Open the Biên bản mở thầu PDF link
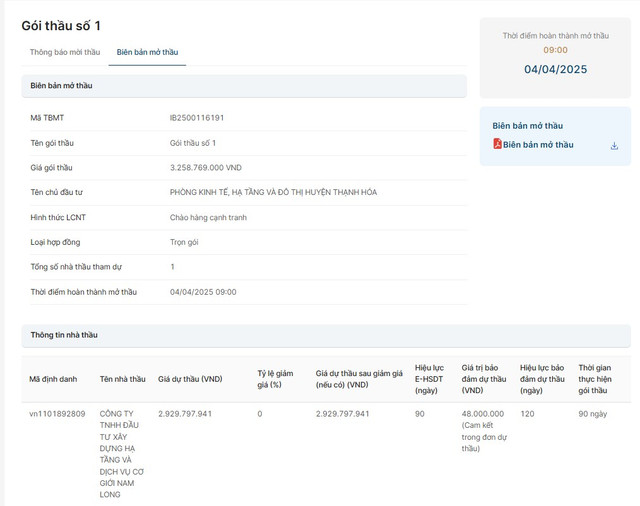 click(538, 145)
